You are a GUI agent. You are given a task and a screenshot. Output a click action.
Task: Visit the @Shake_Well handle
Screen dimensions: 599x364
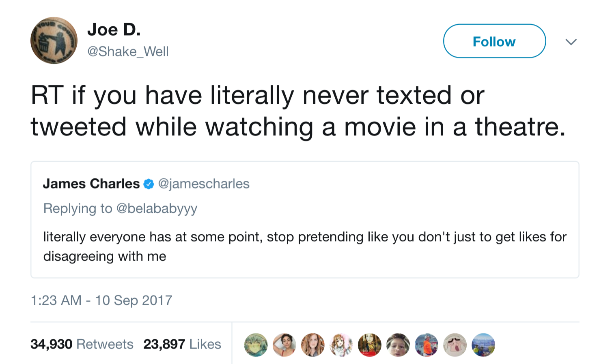click(x=128, y=51)
